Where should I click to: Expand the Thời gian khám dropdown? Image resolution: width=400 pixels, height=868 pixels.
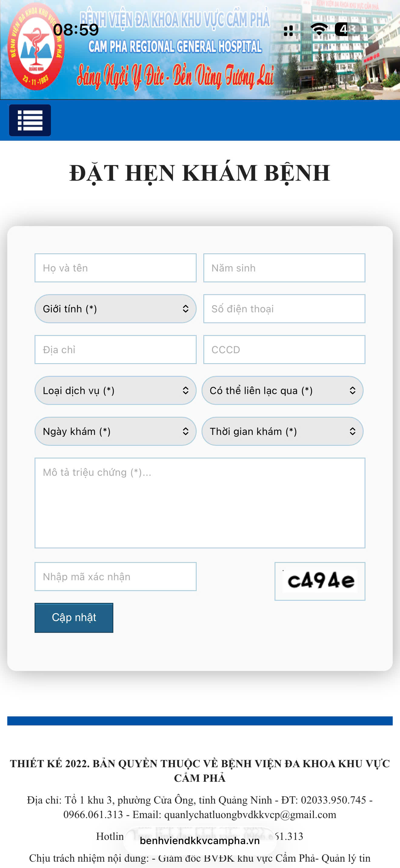click(282, 431)
